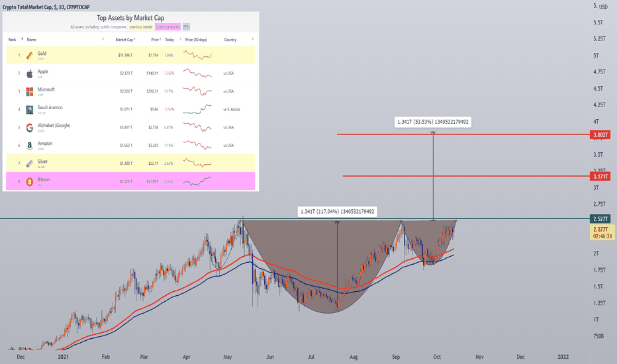Click the 3.171T red price label
Viewport: 617px width, 364px height.
(x=600, y=176)
